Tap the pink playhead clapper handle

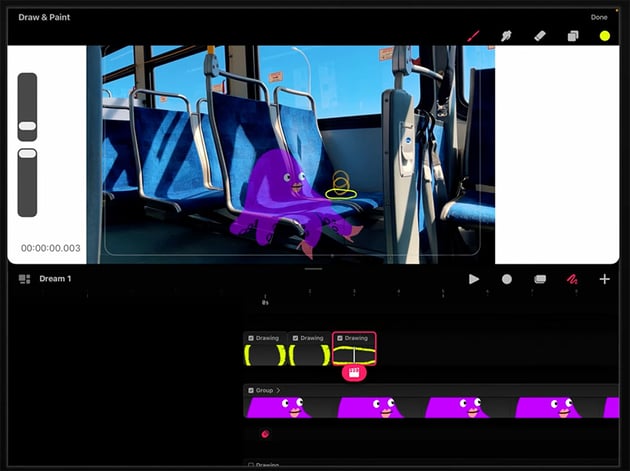pos(354,373)
